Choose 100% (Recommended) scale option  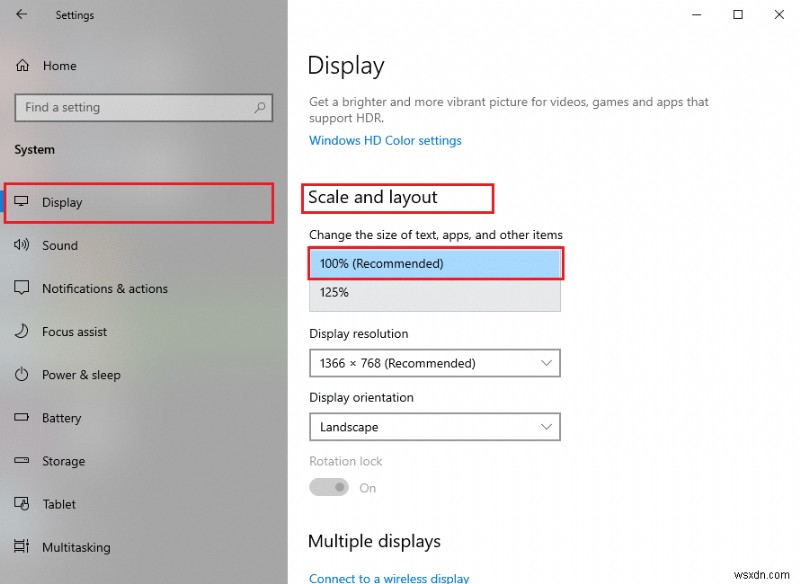(x=434, y=264)
